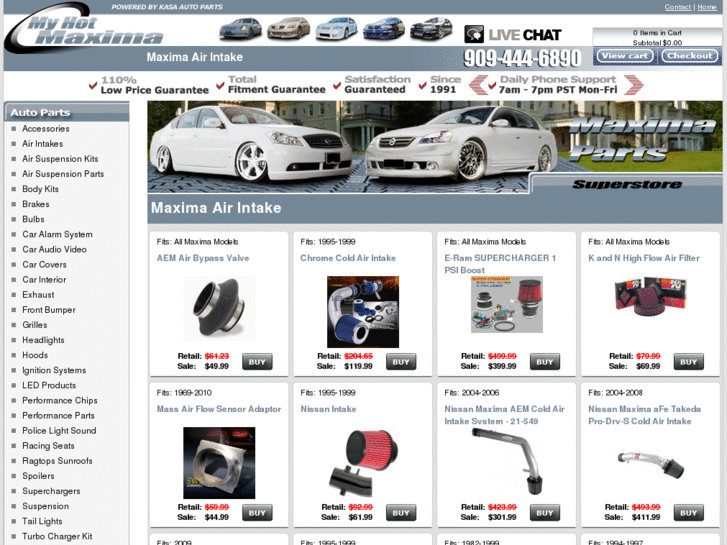The width and height of the screenshot is (727, 545).
Task: Browse Brakes category
Action: (x=36, y=204)
